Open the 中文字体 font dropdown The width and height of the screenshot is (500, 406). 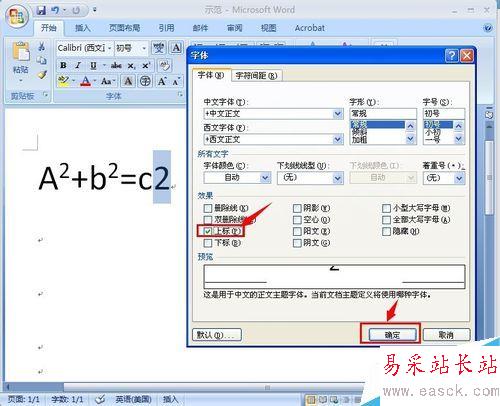click(x=338, y=114)
